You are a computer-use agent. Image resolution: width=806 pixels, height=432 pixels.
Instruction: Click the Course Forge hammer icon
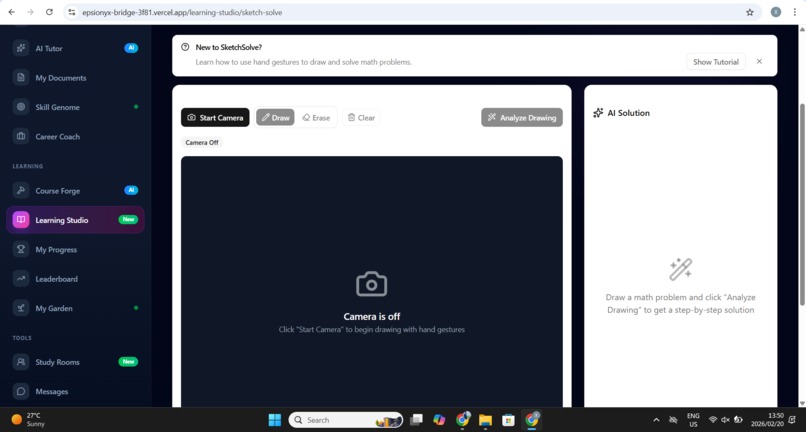click(x=21, y=190)
